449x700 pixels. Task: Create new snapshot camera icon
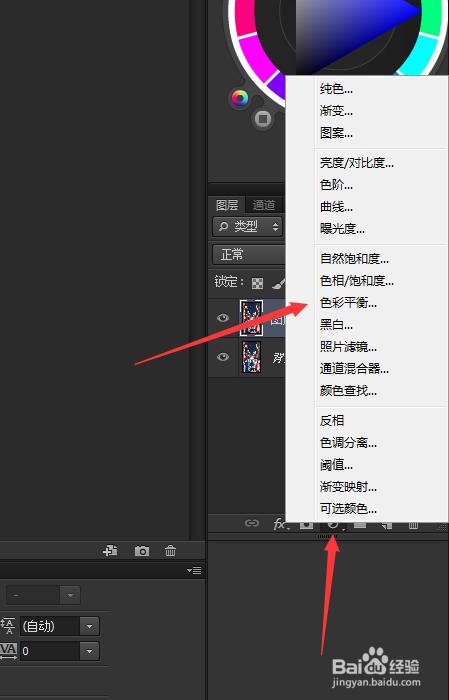click(x=142, y=551)
